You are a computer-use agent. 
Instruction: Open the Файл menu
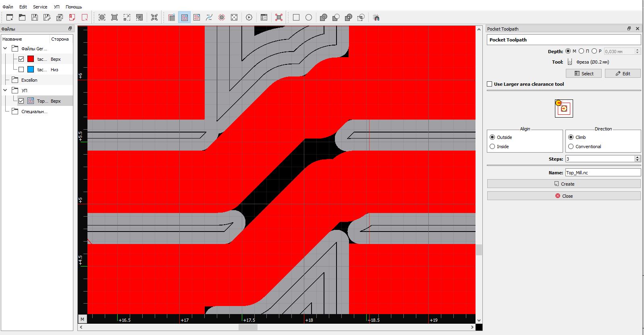pos(8,7)
